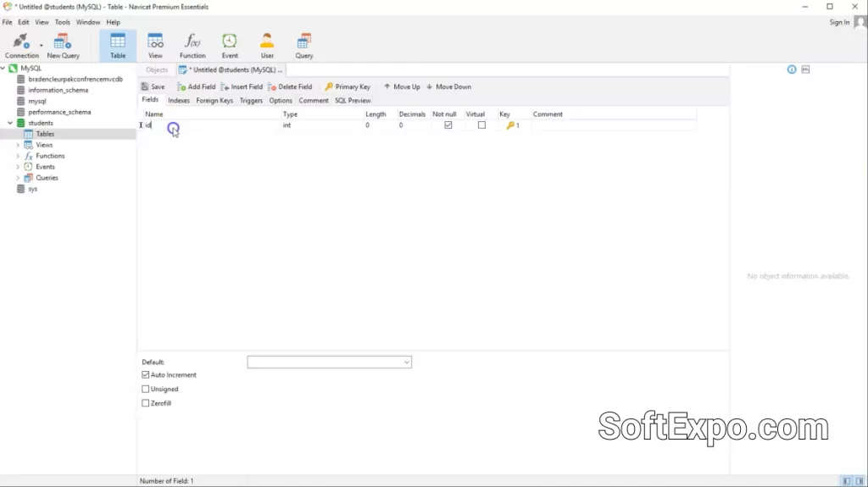
Task: Click Add Field
Action: point(196,87)
